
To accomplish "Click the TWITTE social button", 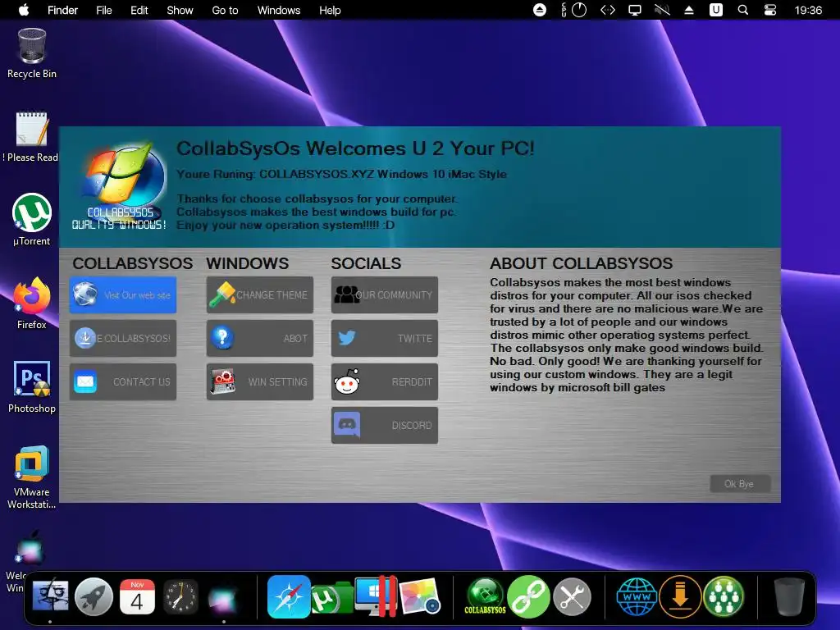I will click(385, 338).
